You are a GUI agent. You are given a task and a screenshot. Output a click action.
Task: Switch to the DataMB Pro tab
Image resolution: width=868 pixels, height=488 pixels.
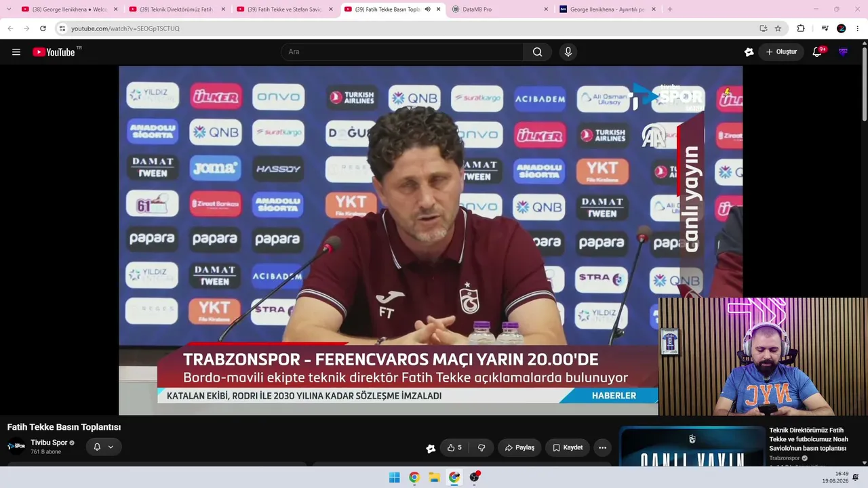pyautogui.click(x=499, y=9)
